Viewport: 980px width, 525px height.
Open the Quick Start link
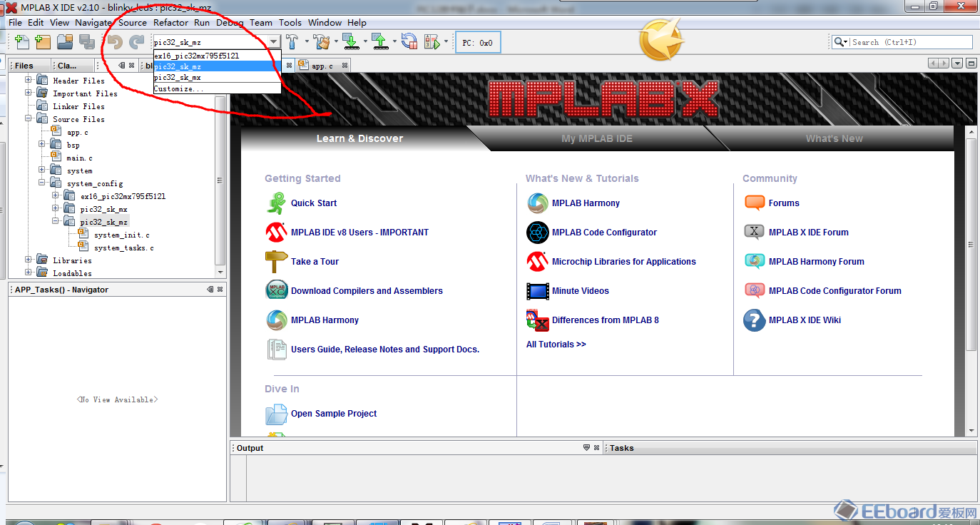(314, 203)
